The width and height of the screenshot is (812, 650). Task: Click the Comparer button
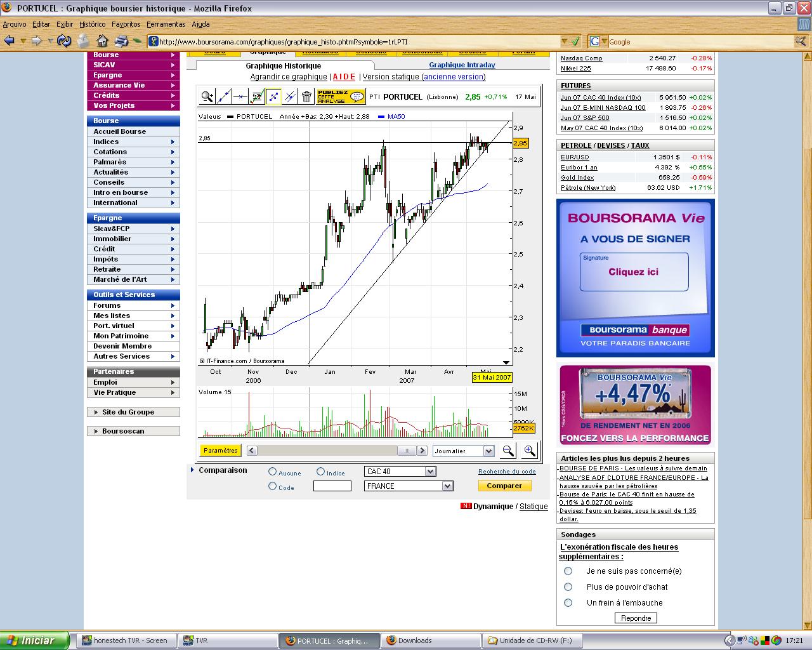click(504, 486)
